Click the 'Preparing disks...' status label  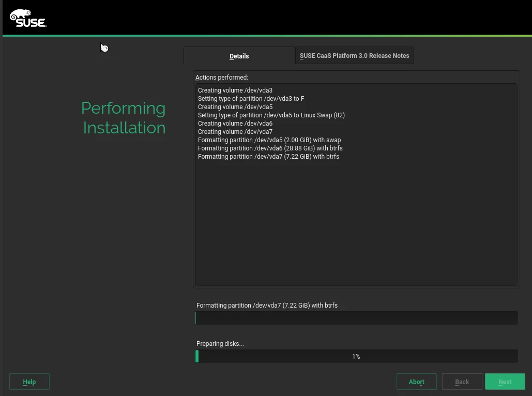pyautogui.click(x=220, y=344)
